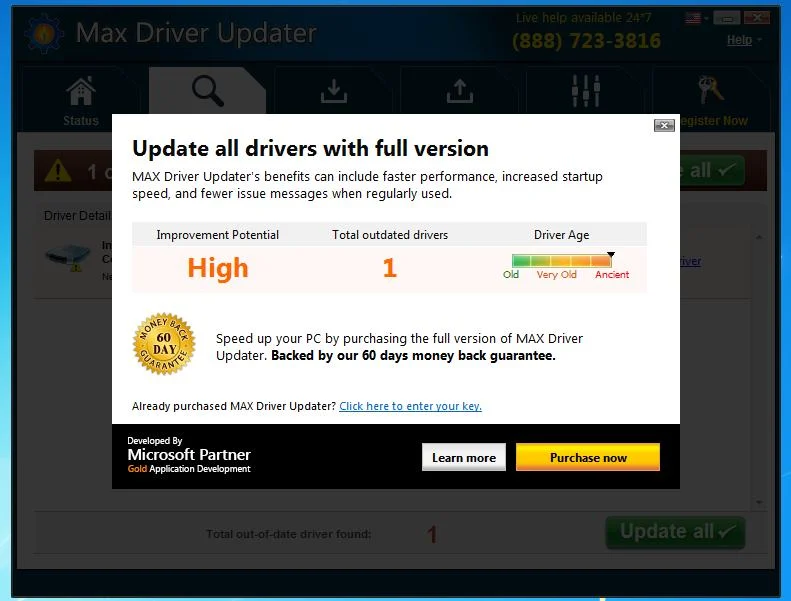Open the Status home tab
791x601 pixels.
click(81, 100)
